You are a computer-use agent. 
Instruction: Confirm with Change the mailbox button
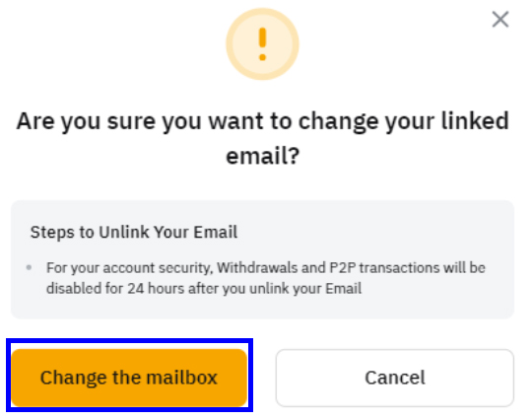pyautogui.click(x=129, y=378)
